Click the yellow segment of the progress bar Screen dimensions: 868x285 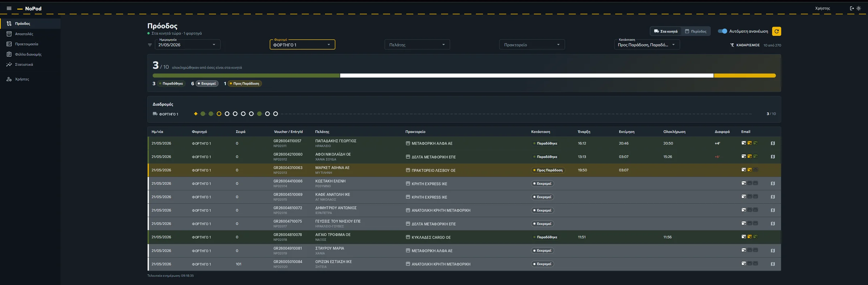[x=745, y=76]
